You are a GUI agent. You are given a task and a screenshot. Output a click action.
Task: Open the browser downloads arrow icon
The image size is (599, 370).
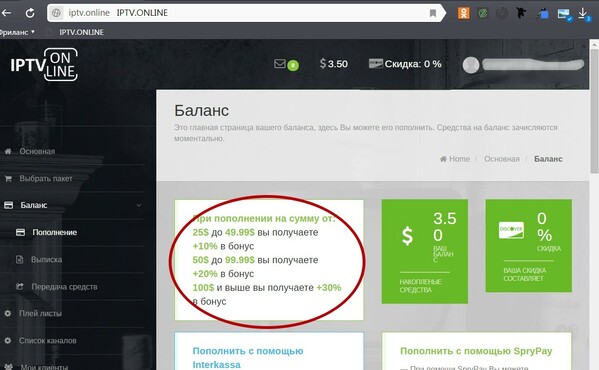(583, 14)
